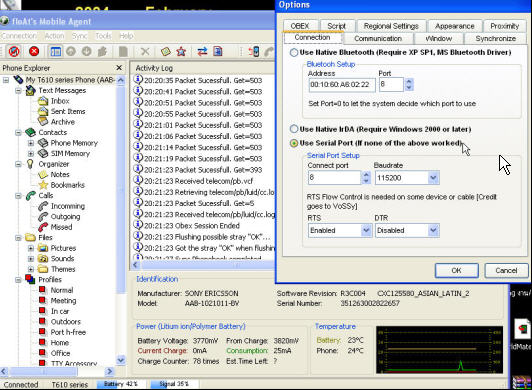
Task: Click the Bluetooth Port number field
Action: click(391, 85)
